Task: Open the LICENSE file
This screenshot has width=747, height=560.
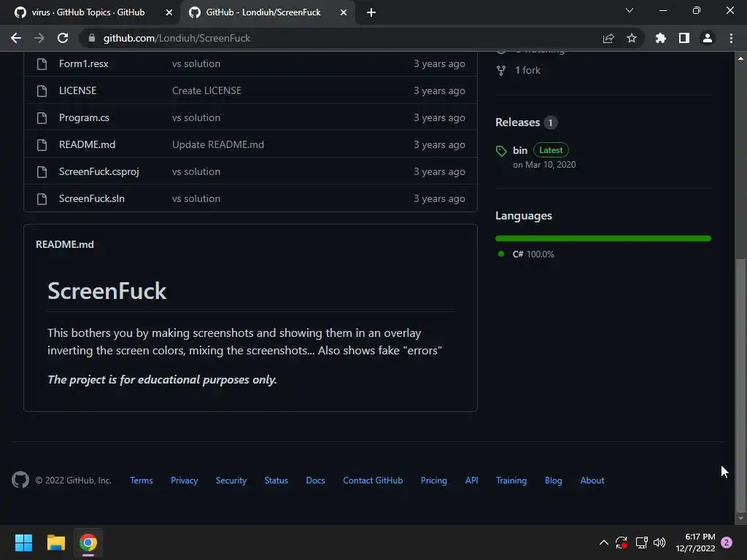Action: coord(77,90)
